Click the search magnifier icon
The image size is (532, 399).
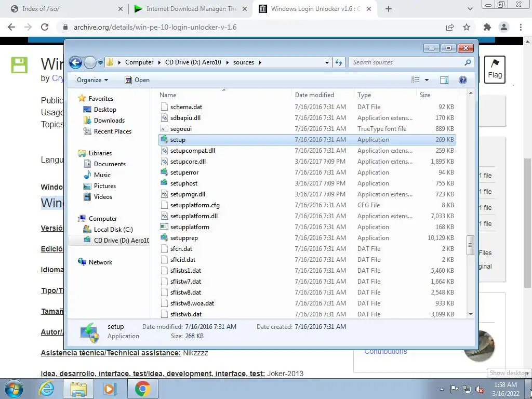(x=468, y=62)
